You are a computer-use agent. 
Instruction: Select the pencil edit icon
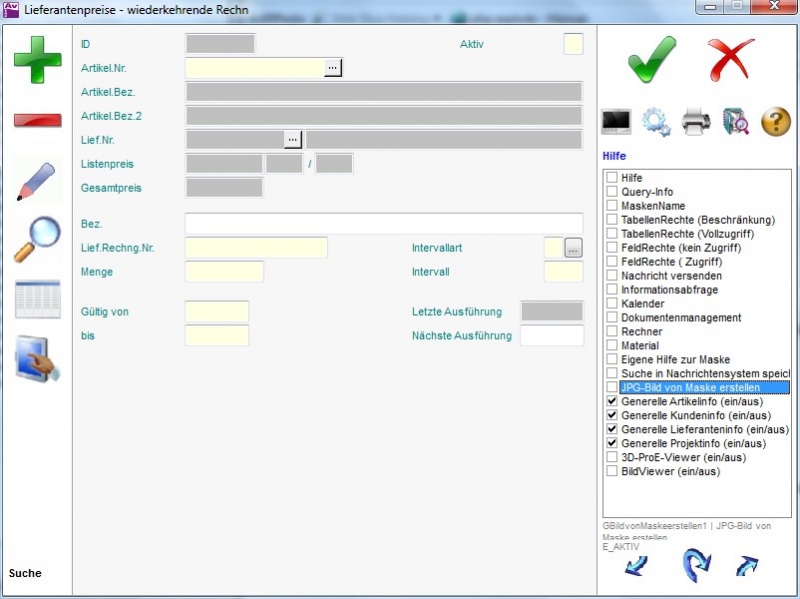coord(37,180)
